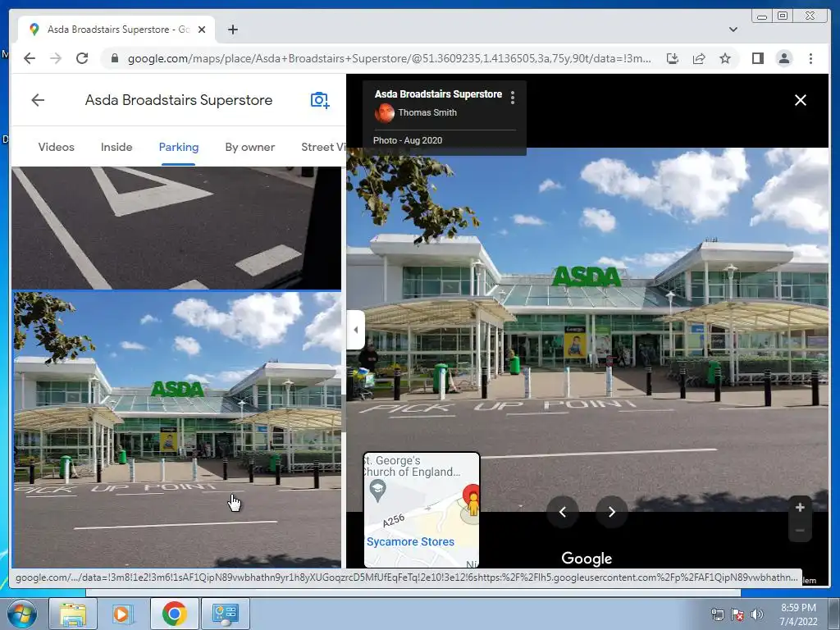Click the browser forward arrow
840x630 pixels.
coord(56,58)
